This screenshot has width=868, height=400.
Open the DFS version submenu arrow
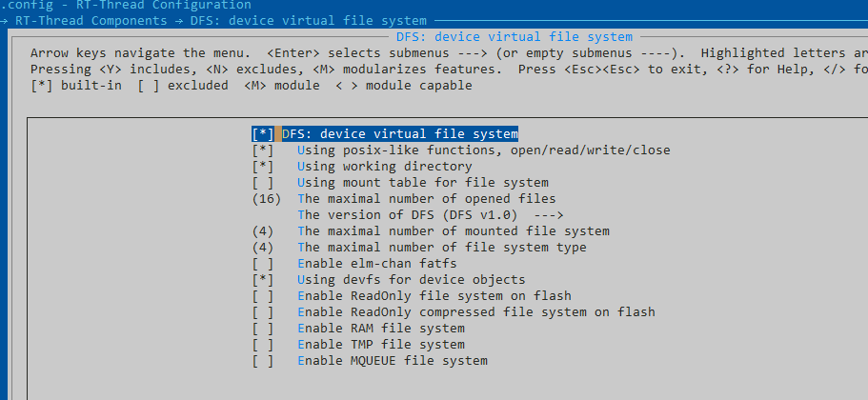pyautogui.click(x=555, y=215)
